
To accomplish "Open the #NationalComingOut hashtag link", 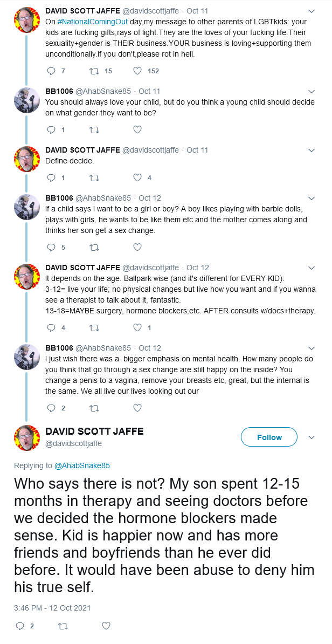I will 92,22.
